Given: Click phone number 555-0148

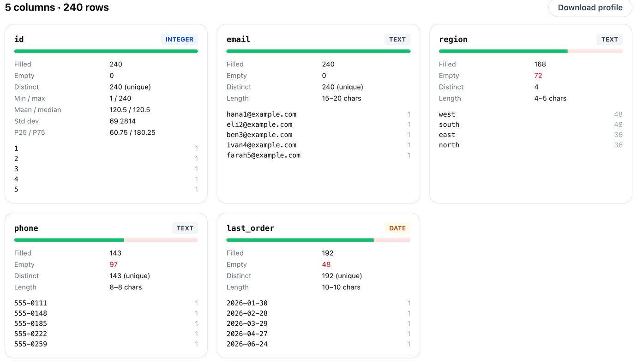Looking at the screenshot, I should [x=30, y=313].
